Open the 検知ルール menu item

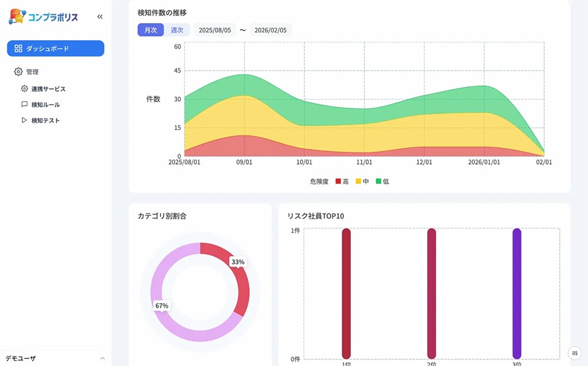pos(45,105)
